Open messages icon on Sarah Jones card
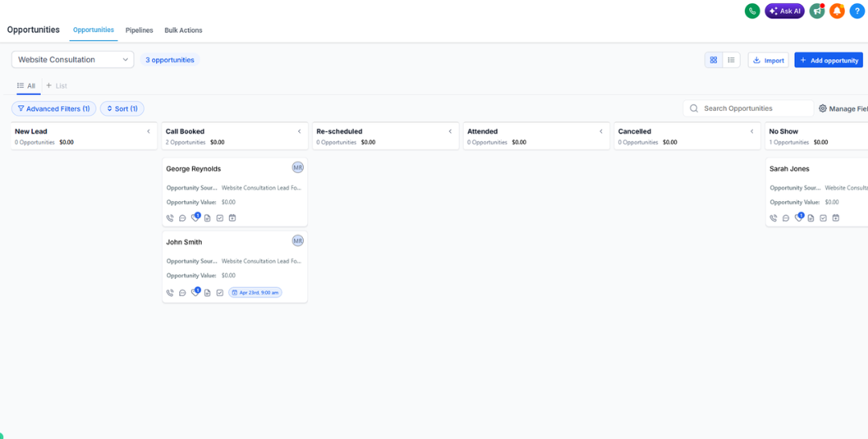 (785, 218)
